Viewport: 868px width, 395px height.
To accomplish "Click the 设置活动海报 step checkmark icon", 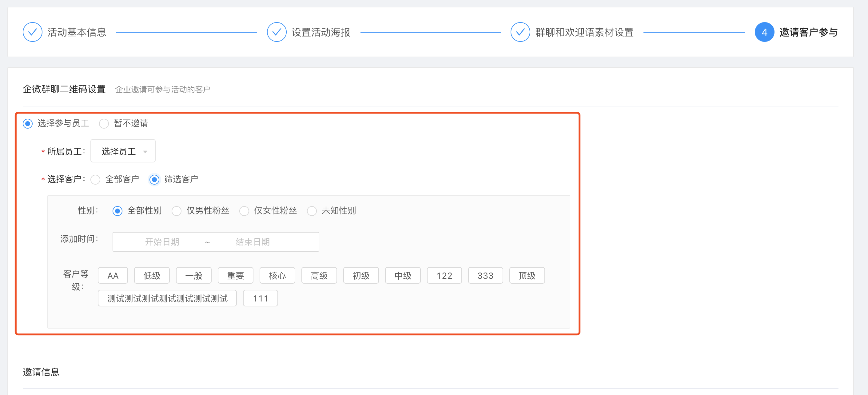I will (276, 32).
